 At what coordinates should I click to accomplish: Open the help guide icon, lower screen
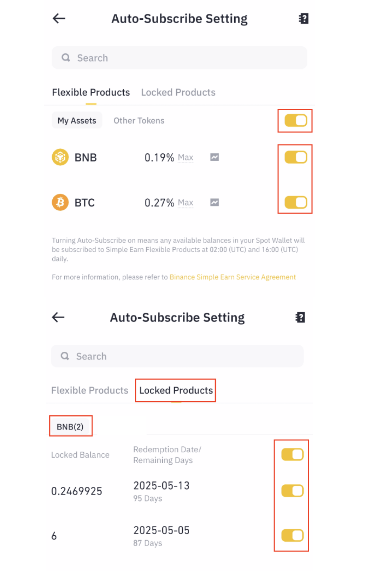click(x=300, y=318)
